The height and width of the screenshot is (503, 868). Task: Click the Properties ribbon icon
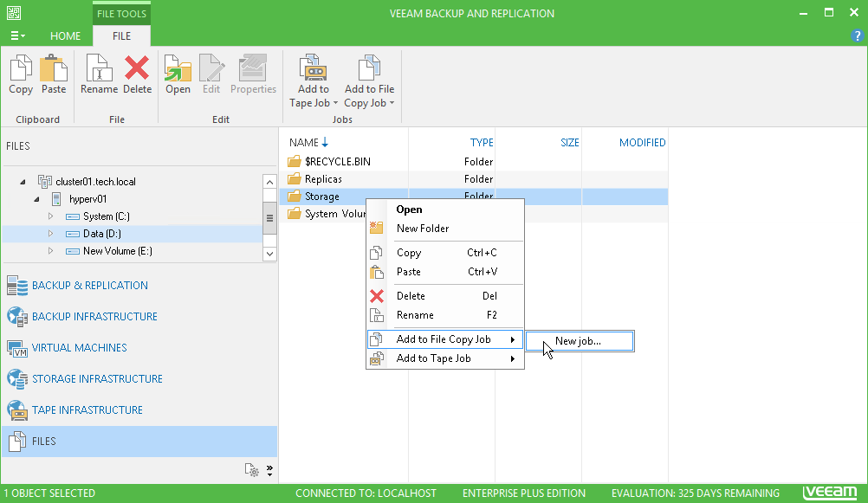[253, 68]
